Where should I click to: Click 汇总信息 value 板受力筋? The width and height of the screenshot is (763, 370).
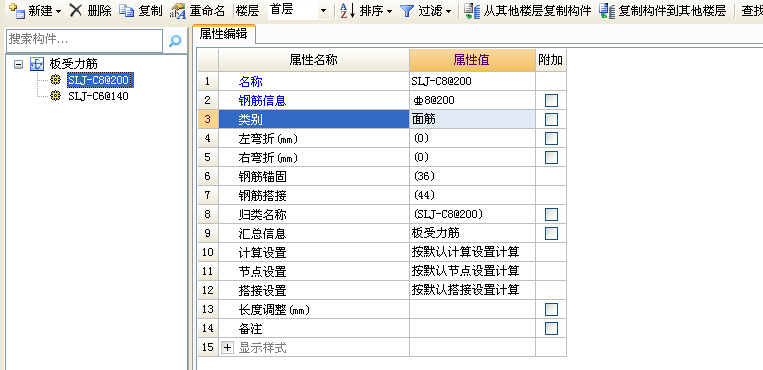[x=472, y=233]
